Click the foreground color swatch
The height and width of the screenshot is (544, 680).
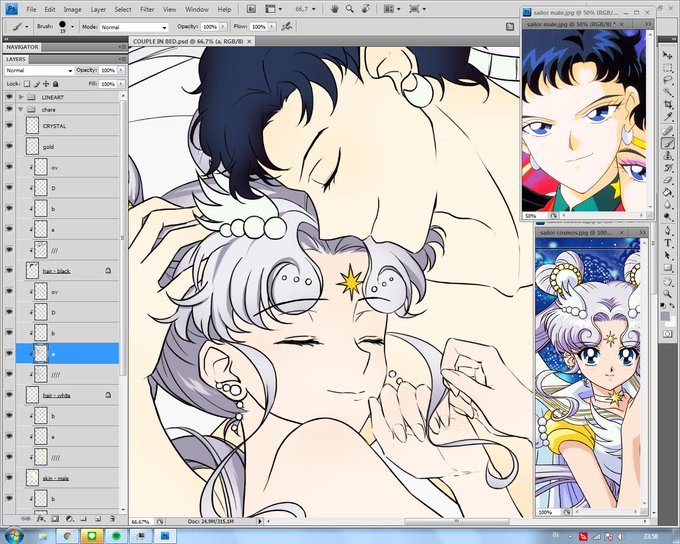coord(665,316)
